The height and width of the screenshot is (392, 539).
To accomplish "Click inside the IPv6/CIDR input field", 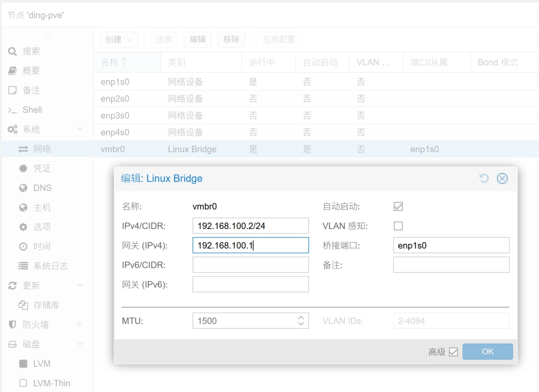I will 251,264.
